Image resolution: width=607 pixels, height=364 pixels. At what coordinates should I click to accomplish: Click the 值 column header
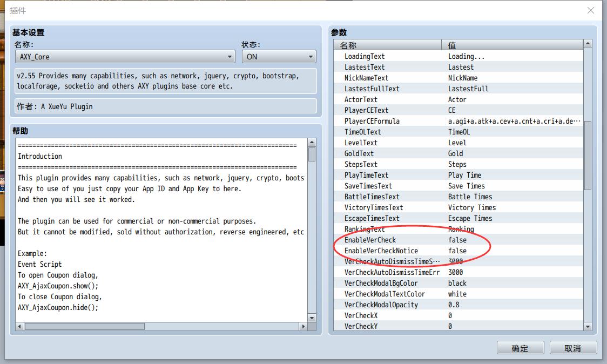(x=512, y=45)
